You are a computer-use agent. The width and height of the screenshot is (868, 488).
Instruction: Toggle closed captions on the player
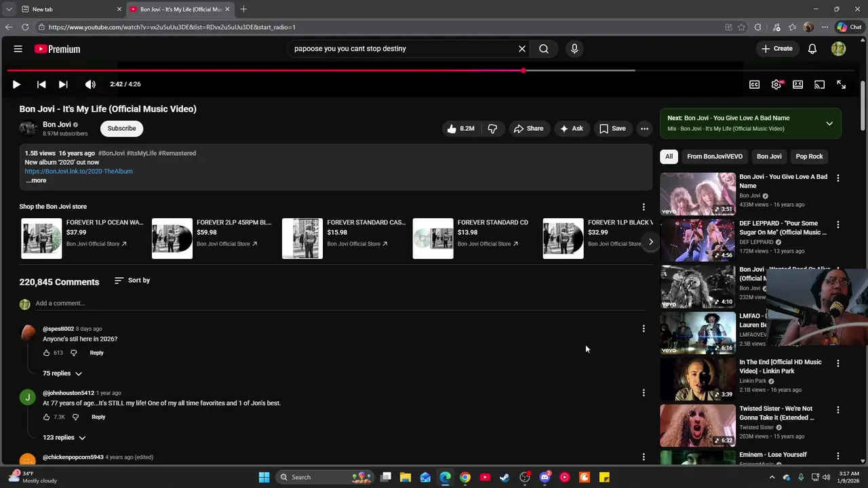click(x=754, y=85)
